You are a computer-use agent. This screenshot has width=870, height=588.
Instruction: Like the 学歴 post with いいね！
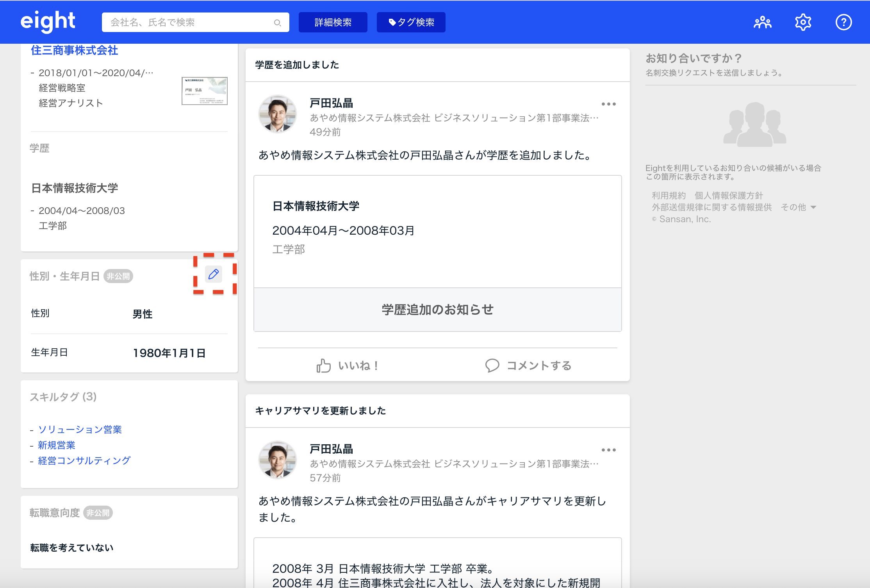347,366
